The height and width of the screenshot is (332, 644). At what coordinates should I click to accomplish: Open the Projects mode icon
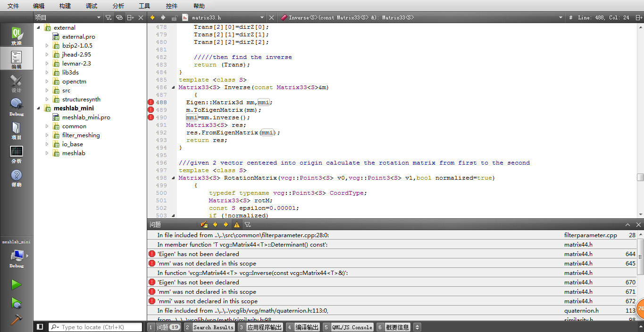[x=17, y=131]
